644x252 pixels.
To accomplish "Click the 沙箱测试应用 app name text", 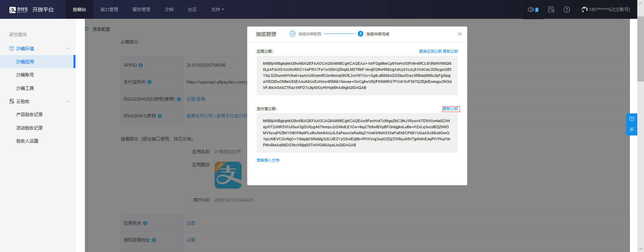I will pos(227,152).
